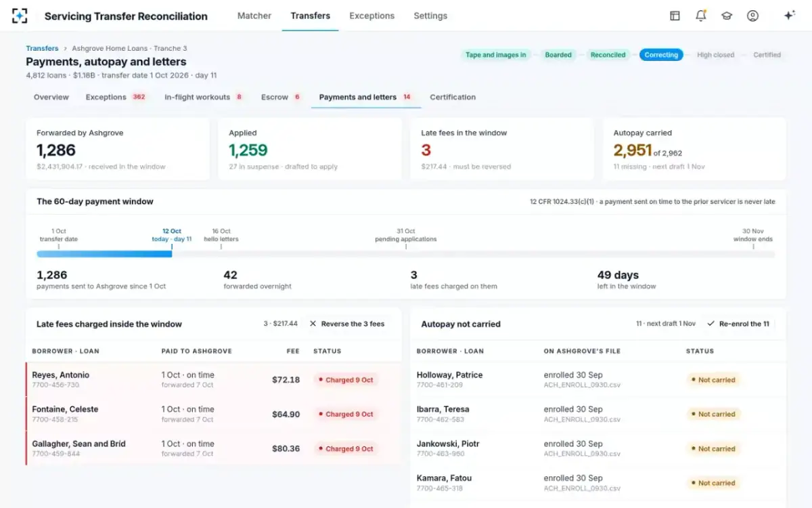The image size is (812, 508).
Task: Follow the Transfers breadcrumb link
Action: 42,49
